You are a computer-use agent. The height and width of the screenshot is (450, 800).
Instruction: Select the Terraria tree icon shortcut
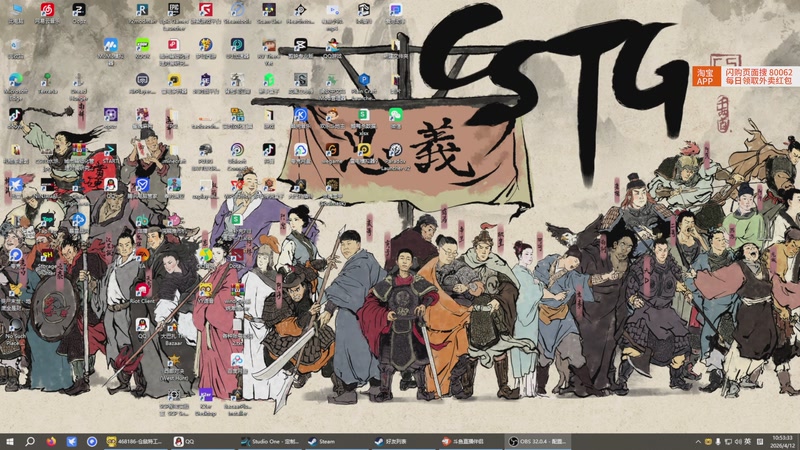pos(47,83)
